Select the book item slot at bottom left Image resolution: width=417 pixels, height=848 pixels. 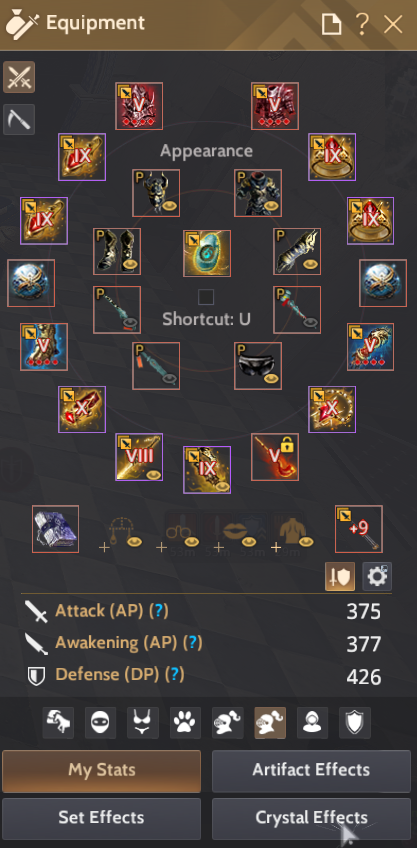click(55, 529)
